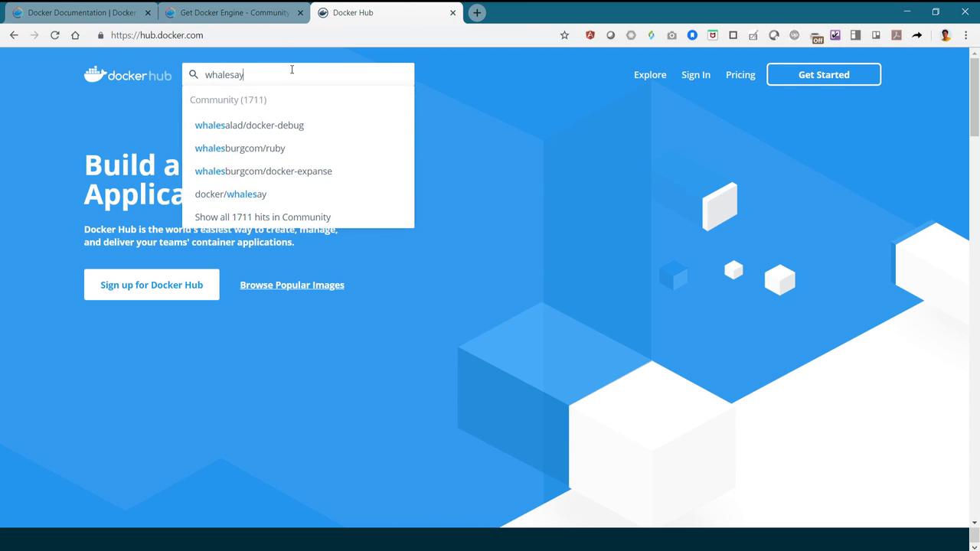Open the circular Q extension icon

click(x=774, y=35)
